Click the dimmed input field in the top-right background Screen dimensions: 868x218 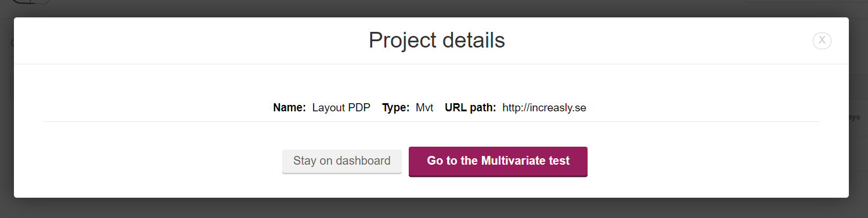coord(806,2)
